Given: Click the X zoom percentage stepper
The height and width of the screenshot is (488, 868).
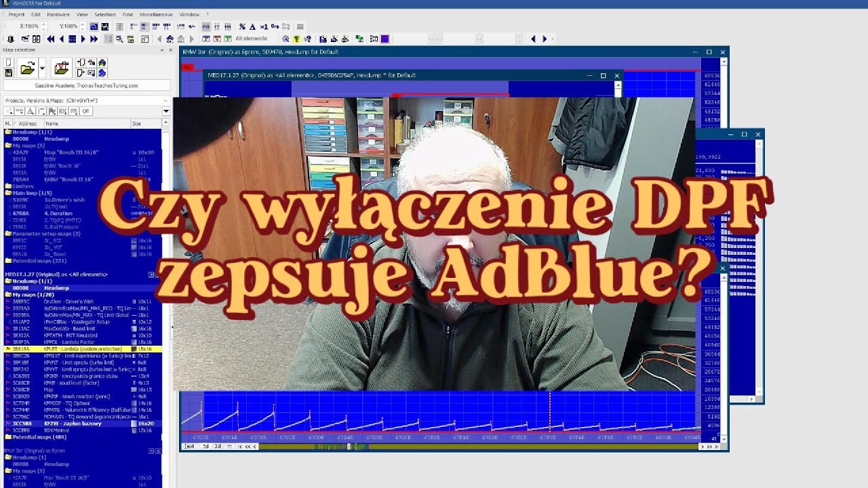Looking at the screenshot, I should (x=43, y=26).
